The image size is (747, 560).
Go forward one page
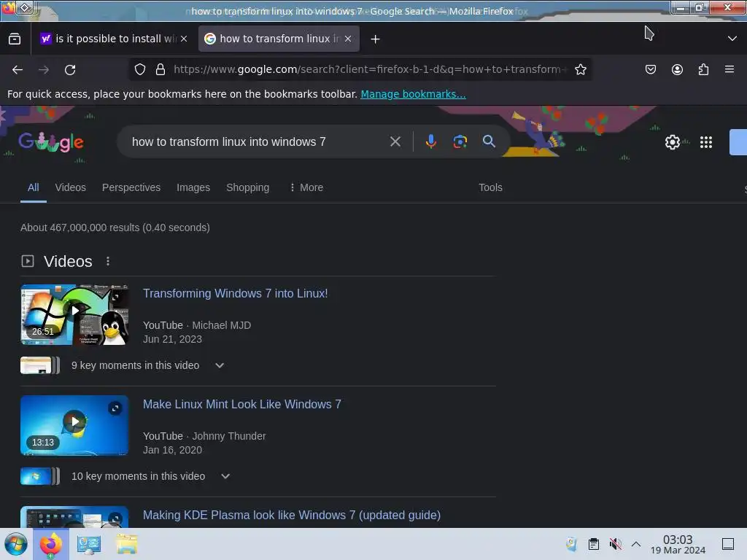click(44, 70)
